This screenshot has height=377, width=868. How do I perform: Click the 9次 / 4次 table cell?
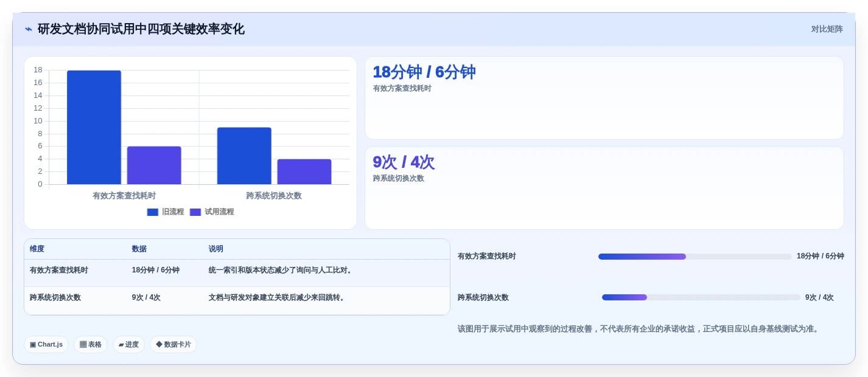(146, 298)
